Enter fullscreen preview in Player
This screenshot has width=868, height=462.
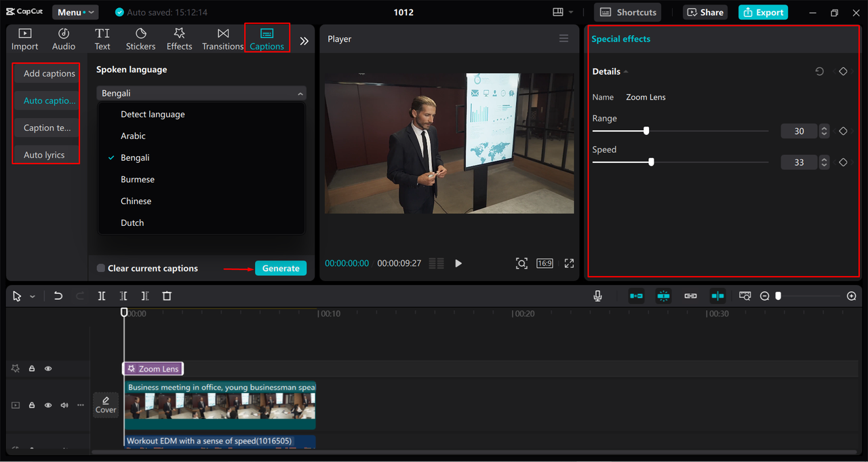coord(569,263)
